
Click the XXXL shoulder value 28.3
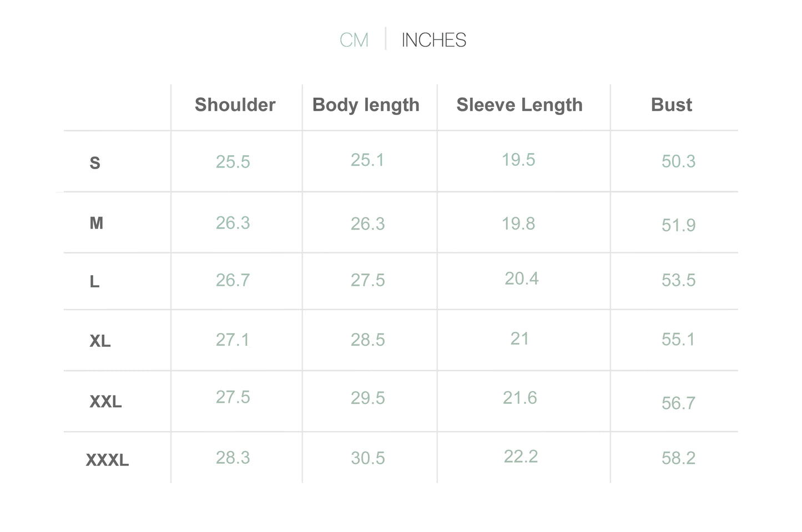pyautogui.click(x=233, y=458)
